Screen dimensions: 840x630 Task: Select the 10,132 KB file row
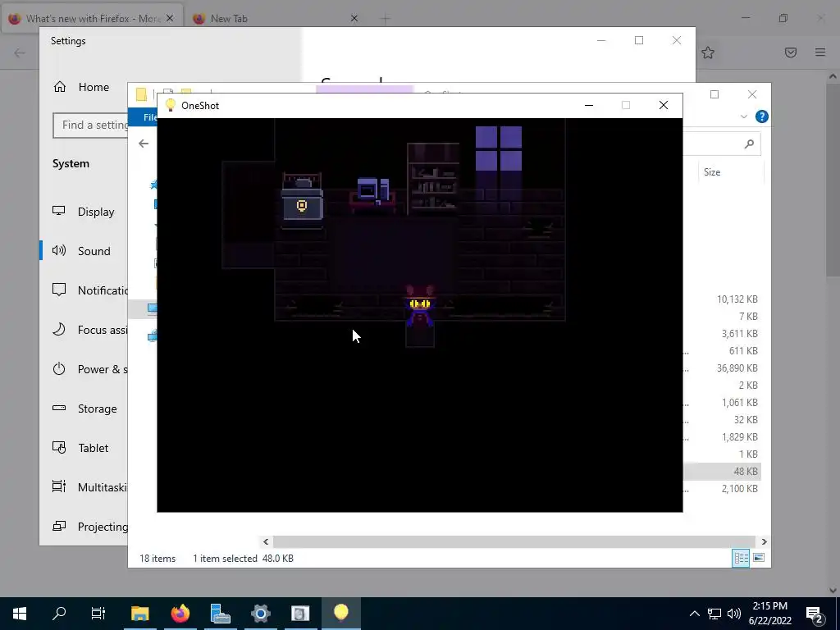[x=722, y=299]
